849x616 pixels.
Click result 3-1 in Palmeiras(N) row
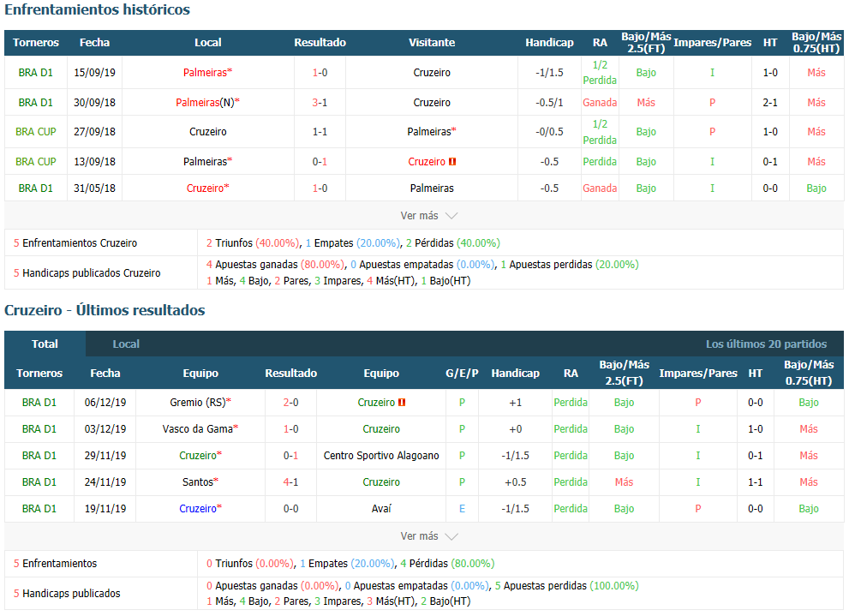point(320,102)
